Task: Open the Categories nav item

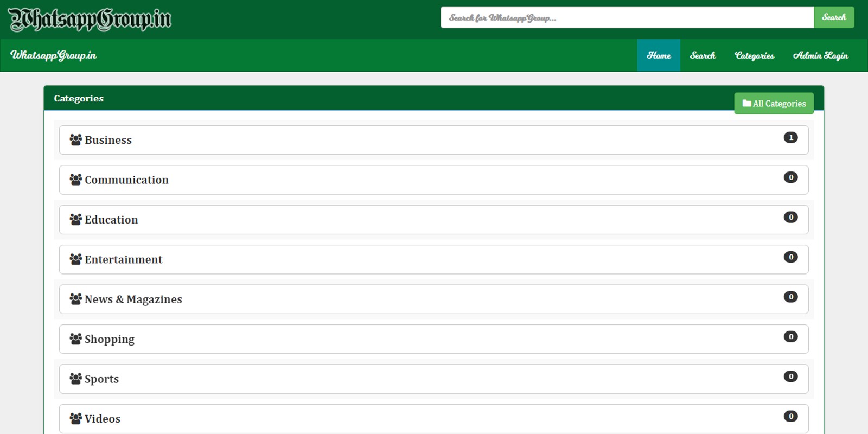Action: point(754,55)
